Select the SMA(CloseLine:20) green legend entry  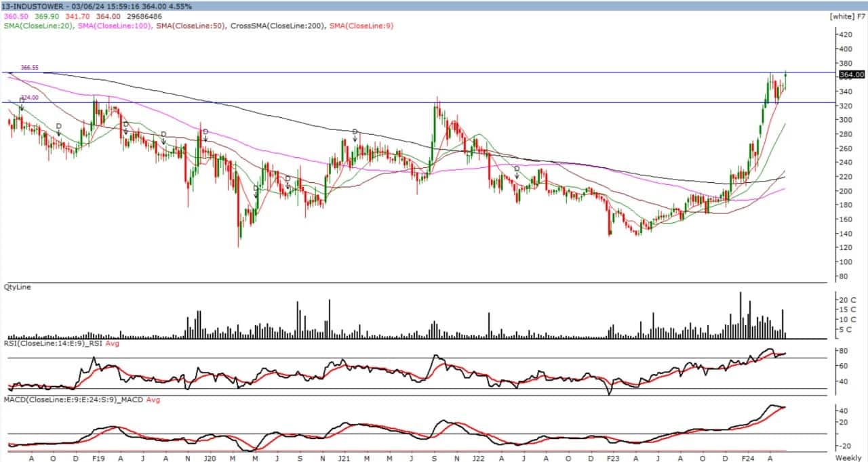[39, 26]
